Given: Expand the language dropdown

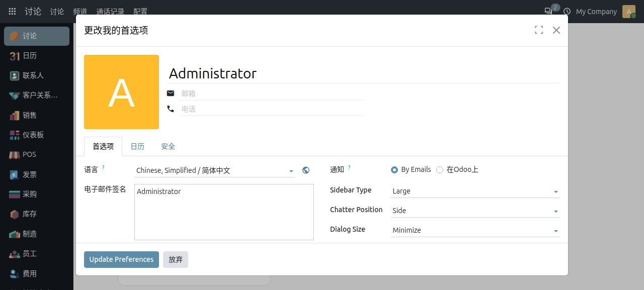Looking at the screenshot, I should pos(215,170).
